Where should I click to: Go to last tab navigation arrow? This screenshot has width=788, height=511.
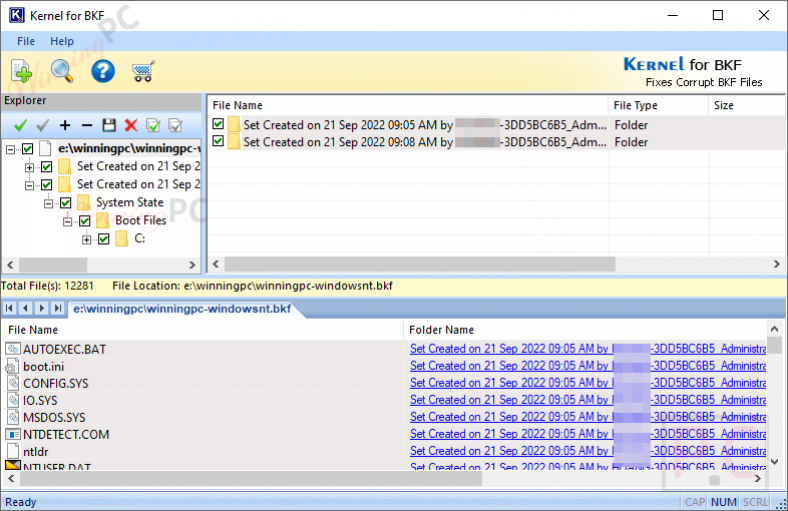[58, 308]
